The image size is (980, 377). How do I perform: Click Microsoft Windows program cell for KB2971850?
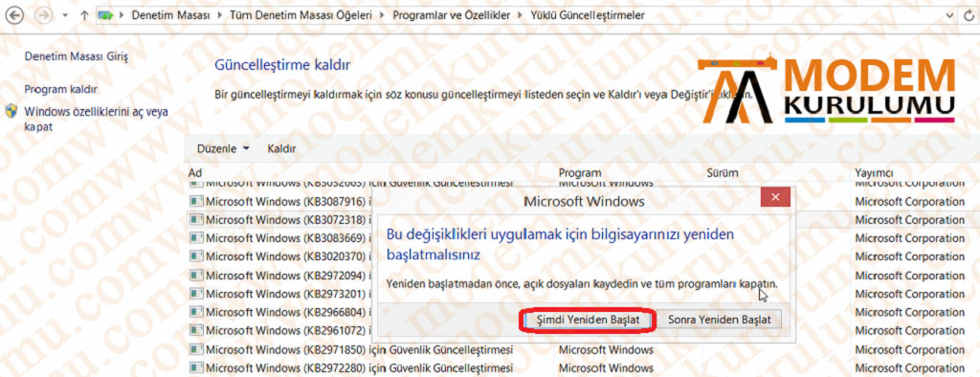[x=606, y=349]
